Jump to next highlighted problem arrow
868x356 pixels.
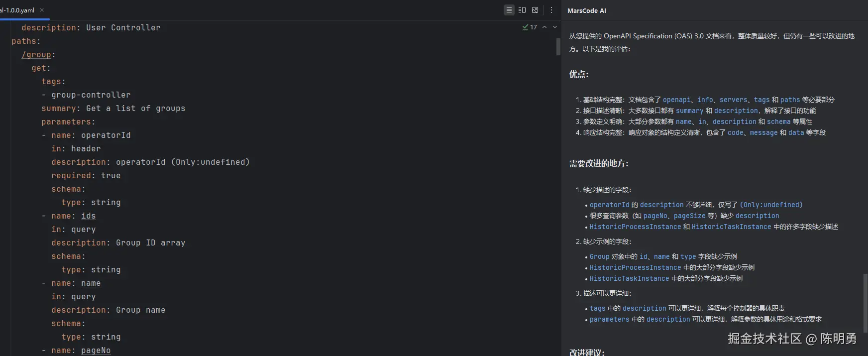coord(555,27)
